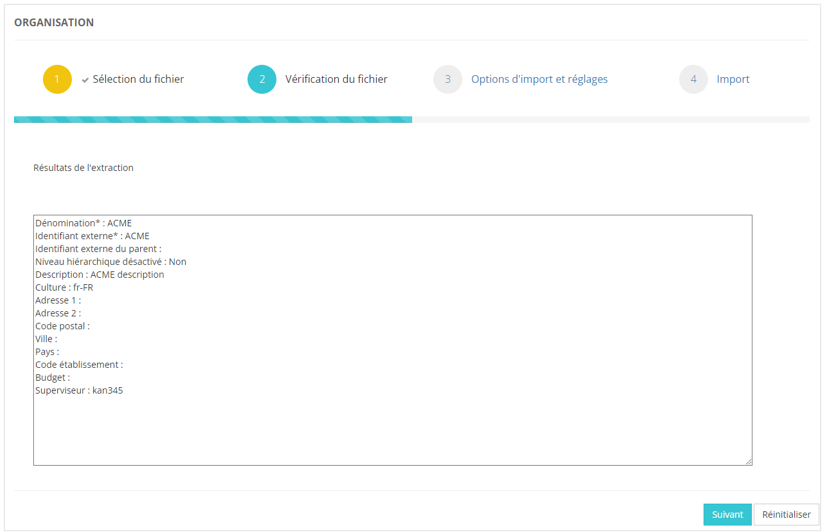Grab the textarea resize handle corner
This screenshot has width=822, height=532.
point(748,461)
